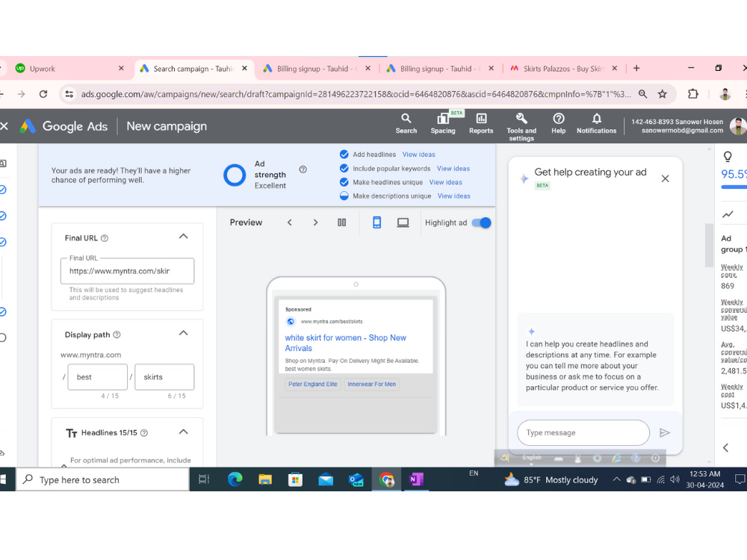
Task: Switch to the Skirts Palazzos browser tab
Action: tap(564, 69)
